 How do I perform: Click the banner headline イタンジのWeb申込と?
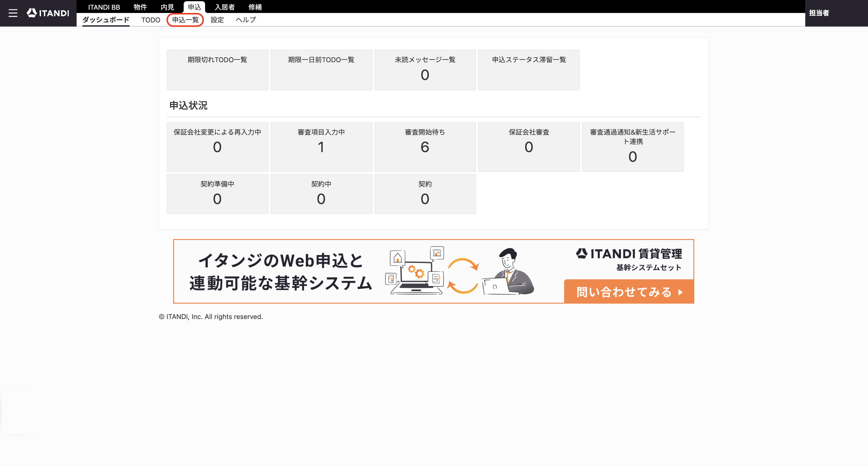[280, 261]
